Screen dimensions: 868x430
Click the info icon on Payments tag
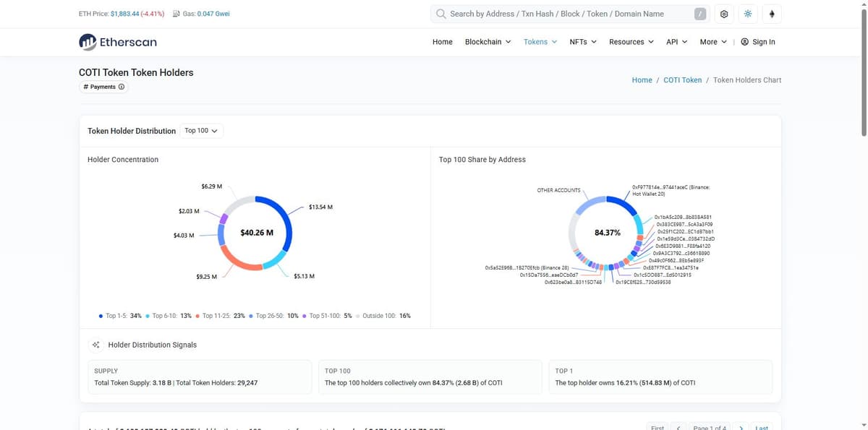[122, 87]
